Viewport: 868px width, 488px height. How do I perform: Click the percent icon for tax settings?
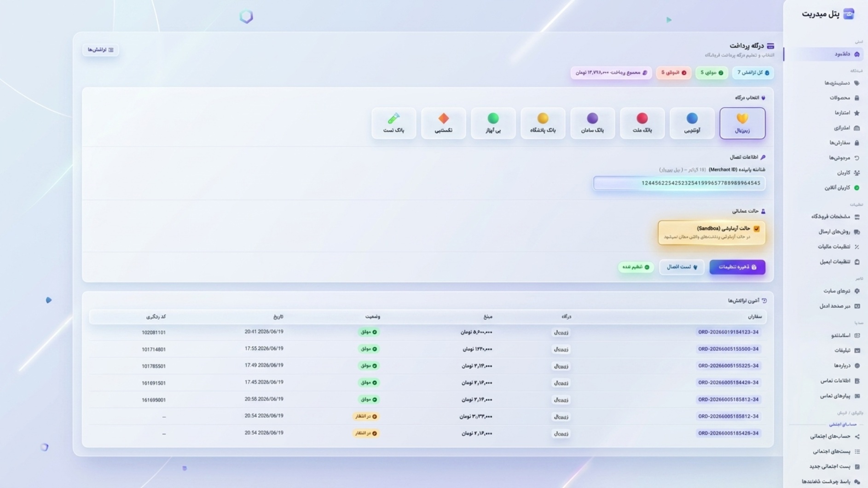[x=856, y=247]
